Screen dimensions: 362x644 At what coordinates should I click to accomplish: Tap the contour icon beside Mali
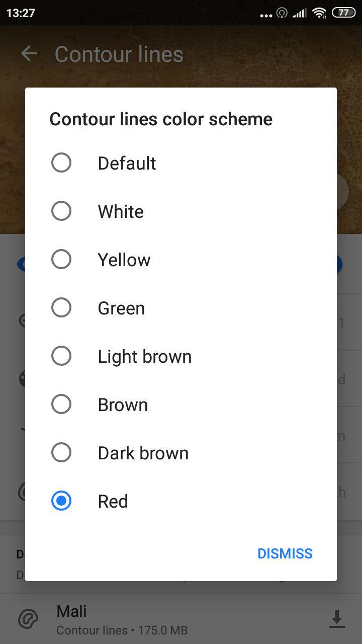28,619
